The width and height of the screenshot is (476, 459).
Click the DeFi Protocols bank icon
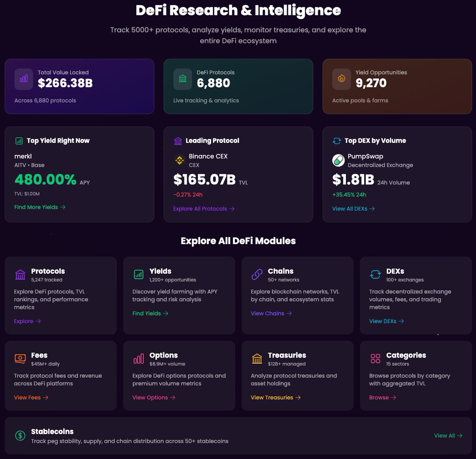[x=183, y=79]
